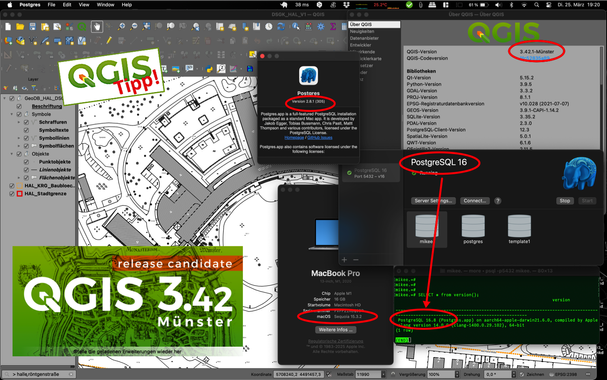607x380 pixels.
Task: Select Datenanbieter tab in Über QGIS
Action: click(x=364, y=38)
